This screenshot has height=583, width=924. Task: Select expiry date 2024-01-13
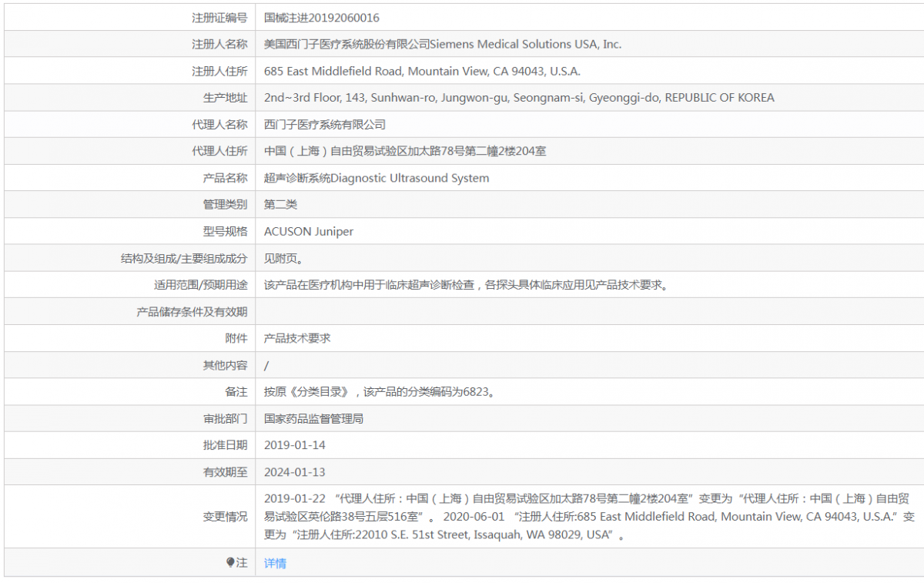(295, 472)
